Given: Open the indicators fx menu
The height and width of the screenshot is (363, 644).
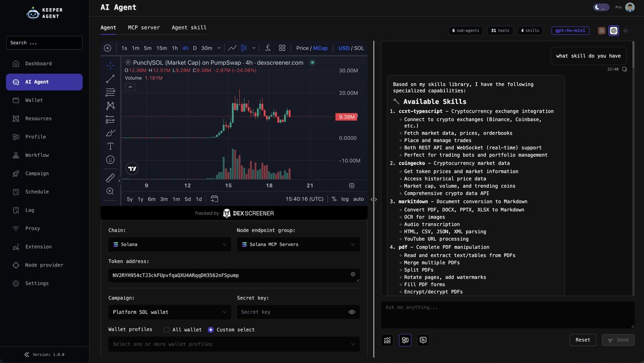Looking at the screenshot, I should [x=268, y=48].
